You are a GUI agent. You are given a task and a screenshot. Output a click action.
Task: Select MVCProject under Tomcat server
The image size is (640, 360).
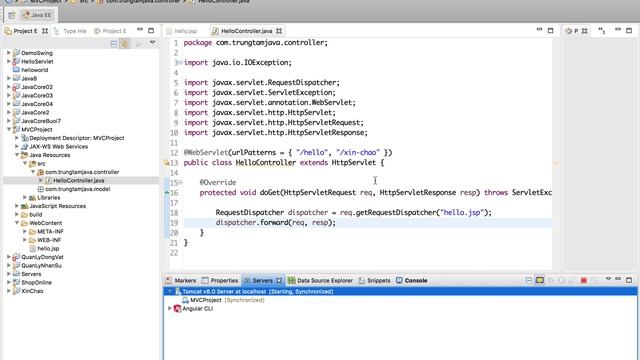[x=206, y=300]
